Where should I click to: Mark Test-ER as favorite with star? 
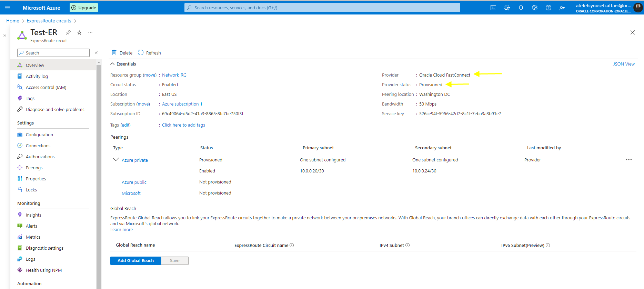tap(79, 32)
